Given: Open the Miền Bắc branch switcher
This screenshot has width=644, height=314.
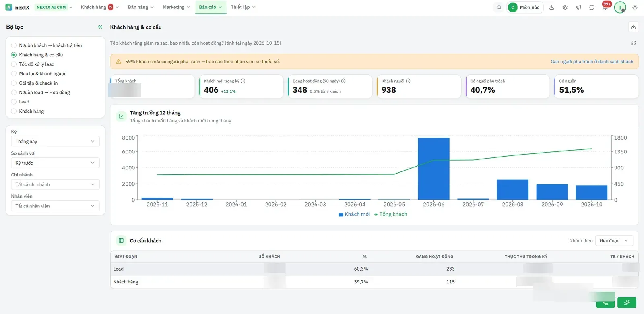Looking at the screenshot, I should (x=525, y=7).
